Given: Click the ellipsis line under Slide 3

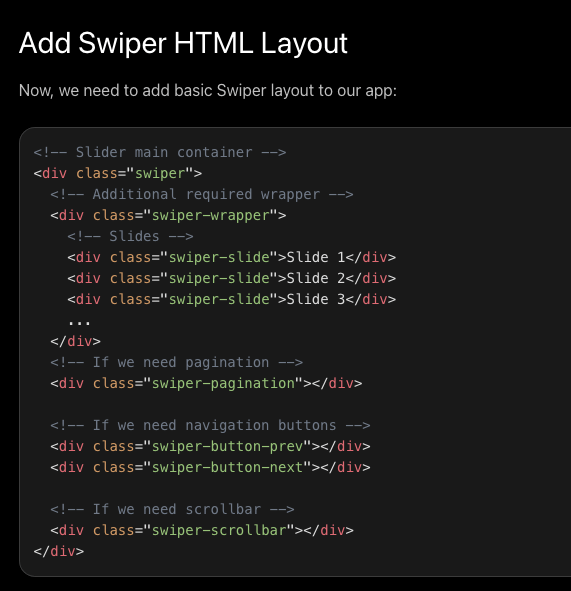Looking at the screenshot, I should pos(79,322).
